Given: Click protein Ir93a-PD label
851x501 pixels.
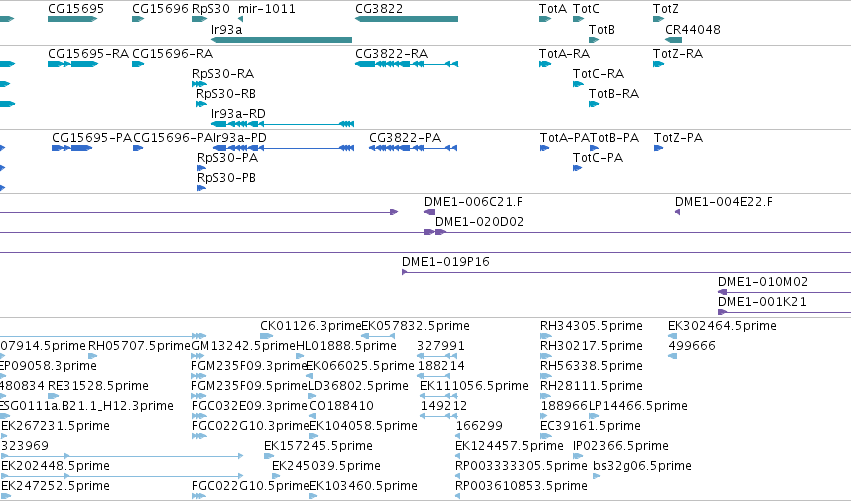Looking at the screenshot, I should [x=240, y=138].
